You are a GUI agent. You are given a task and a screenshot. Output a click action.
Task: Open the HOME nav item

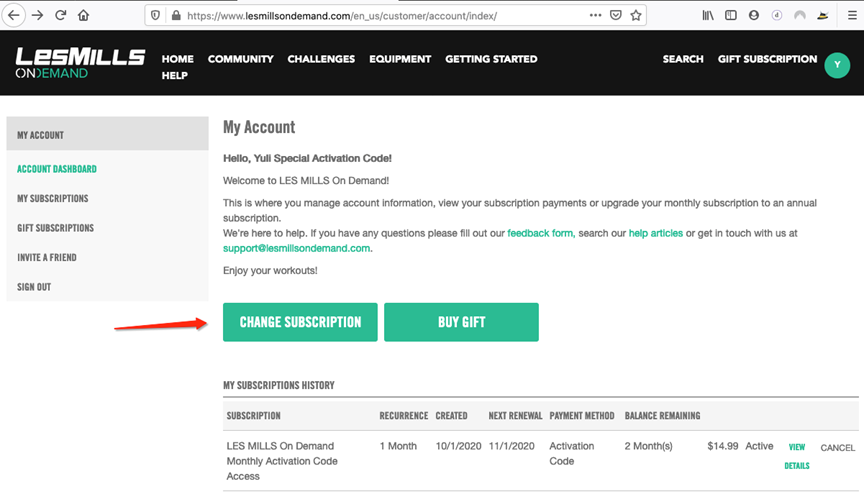click(177, 59)
